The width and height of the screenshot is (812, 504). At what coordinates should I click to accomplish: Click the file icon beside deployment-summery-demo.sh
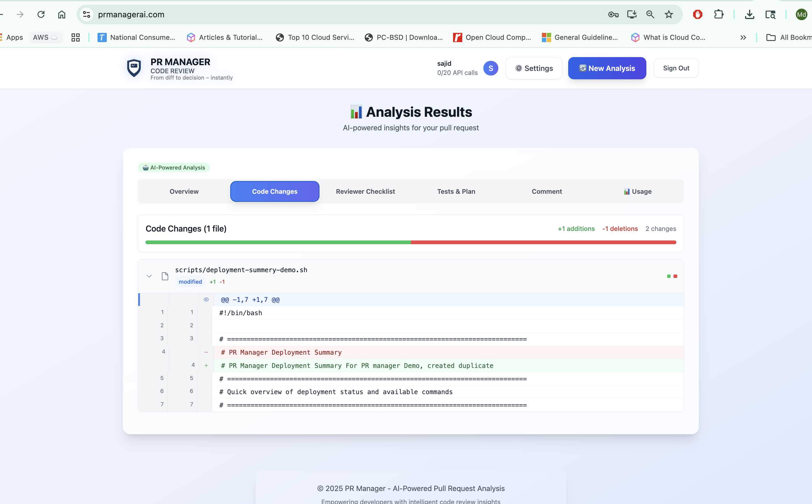(165, 276)
